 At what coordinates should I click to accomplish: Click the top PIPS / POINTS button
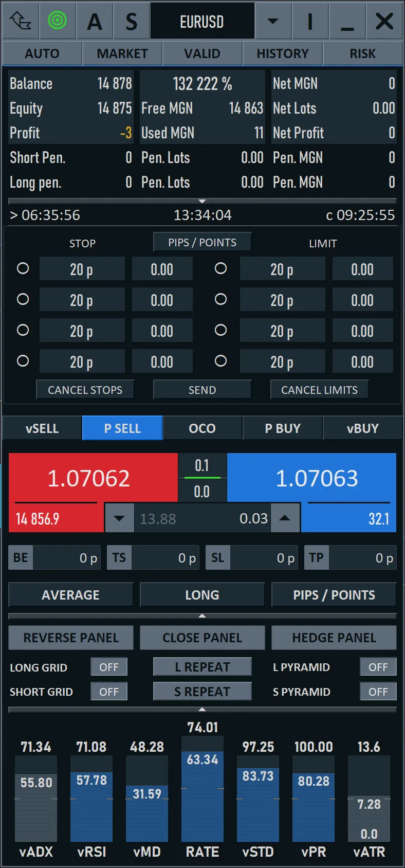tap(202, 242)
